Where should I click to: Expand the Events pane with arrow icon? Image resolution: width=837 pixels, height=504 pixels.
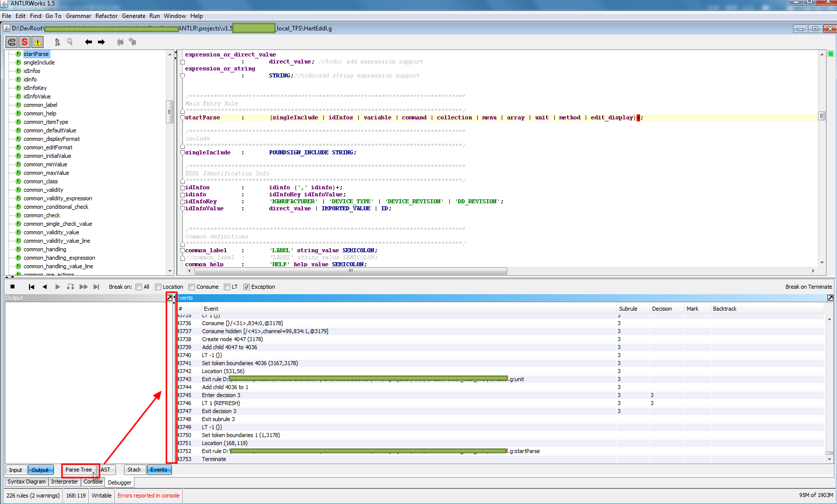coord(831,298)
